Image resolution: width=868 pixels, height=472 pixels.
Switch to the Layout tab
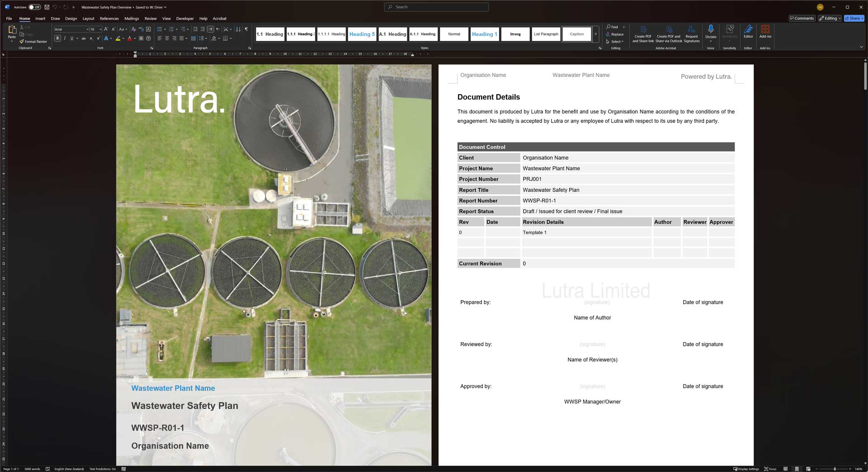coord(88,19)
